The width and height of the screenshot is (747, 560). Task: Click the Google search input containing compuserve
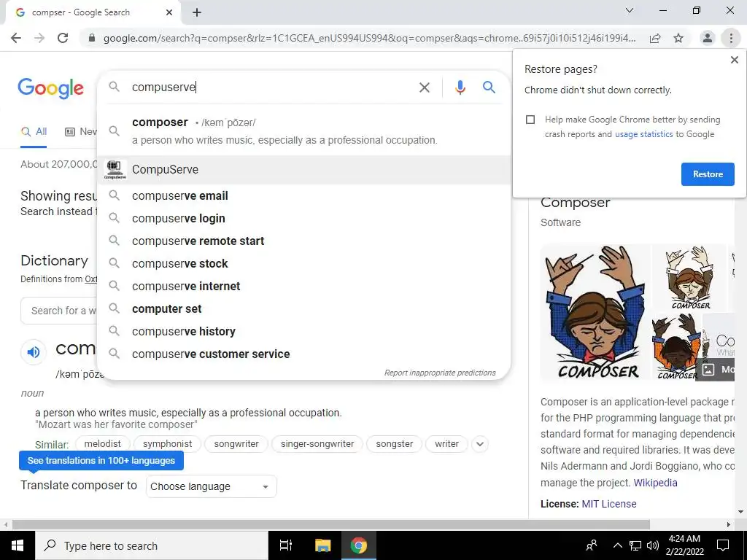[271, 87]
